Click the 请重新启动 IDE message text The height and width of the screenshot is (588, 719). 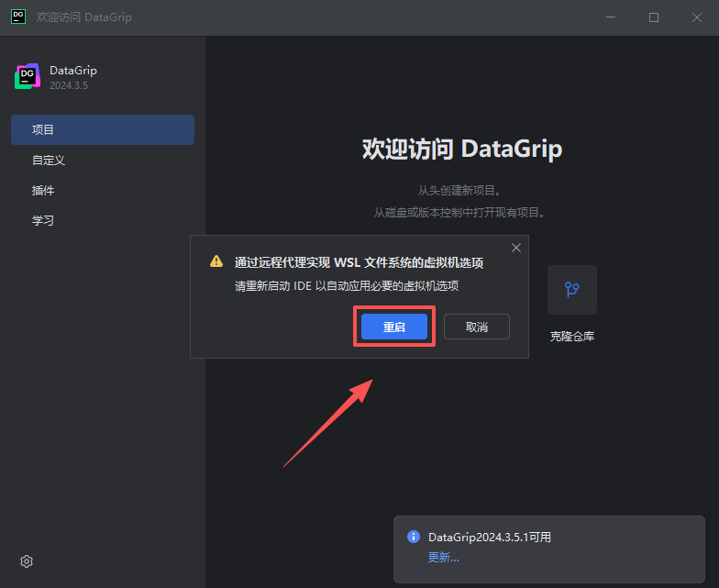point(347,286)
